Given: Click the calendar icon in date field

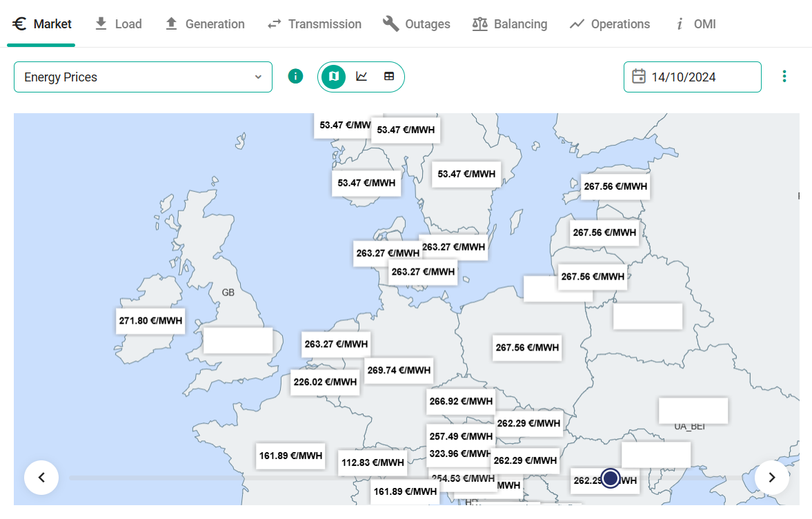Looking at the screenshot, I should (x=639, y=77).
